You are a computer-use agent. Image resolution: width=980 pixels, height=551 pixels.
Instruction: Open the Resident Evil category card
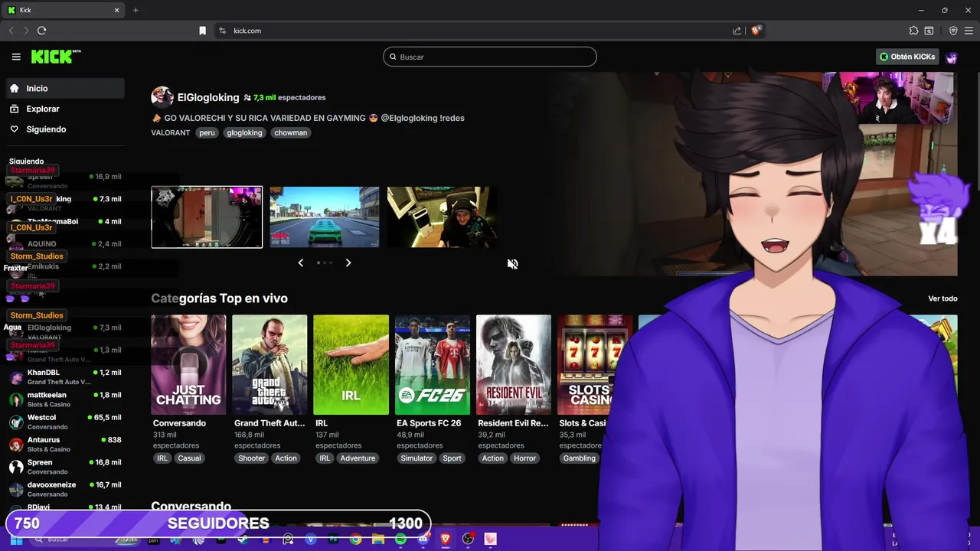513,365
